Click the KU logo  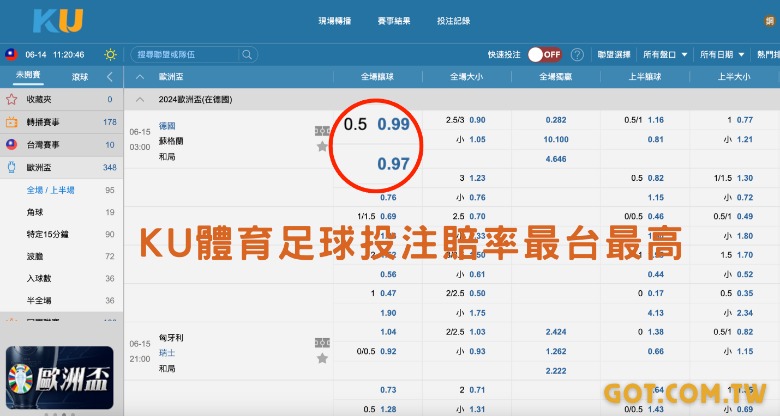pyautogui.click(x=58, y=21)
